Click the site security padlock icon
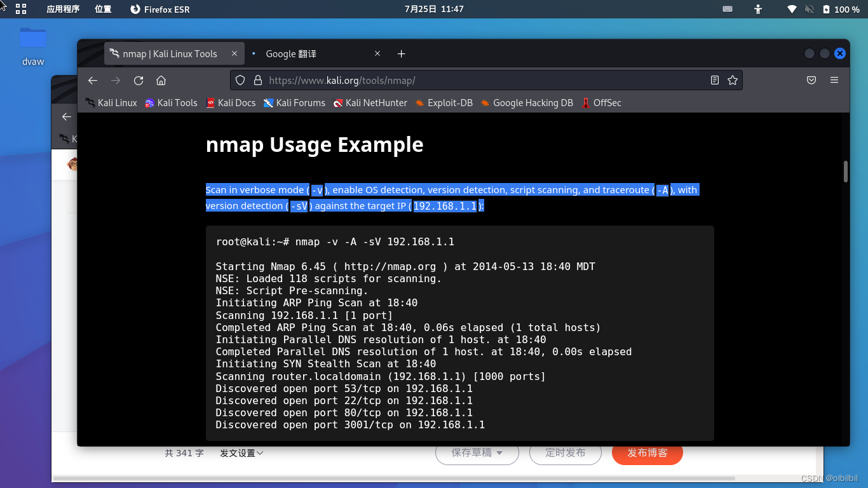This screenshot has width=868, height=488. click(x=257, y=80)
